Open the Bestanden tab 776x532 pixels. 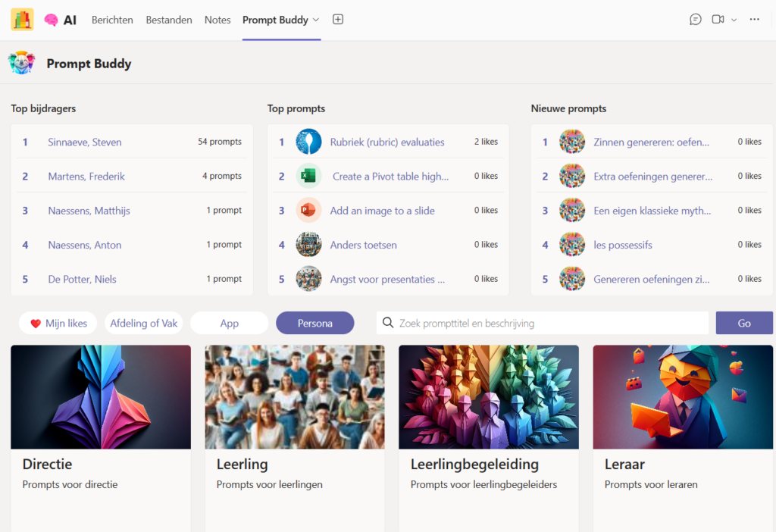[x=169, y=20]
